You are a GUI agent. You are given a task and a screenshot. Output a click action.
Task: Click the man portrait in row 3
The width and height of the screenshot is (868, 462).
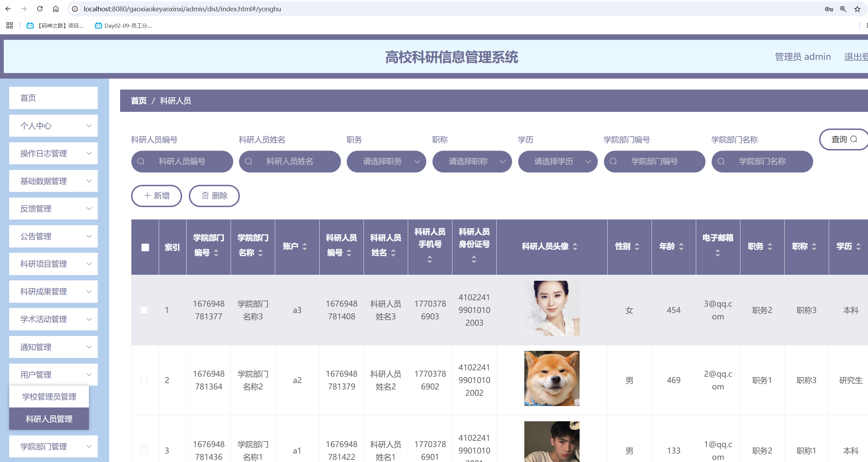tap(552, 441)
